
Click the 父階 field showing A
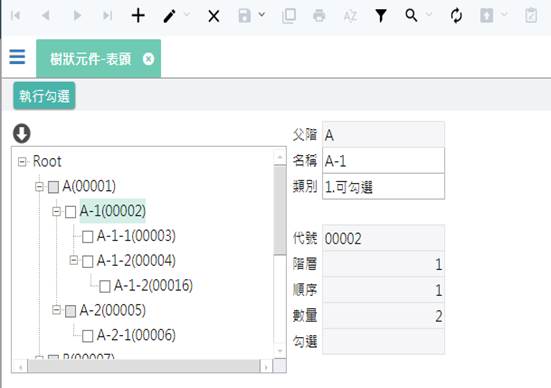click(x=383, y=134)
